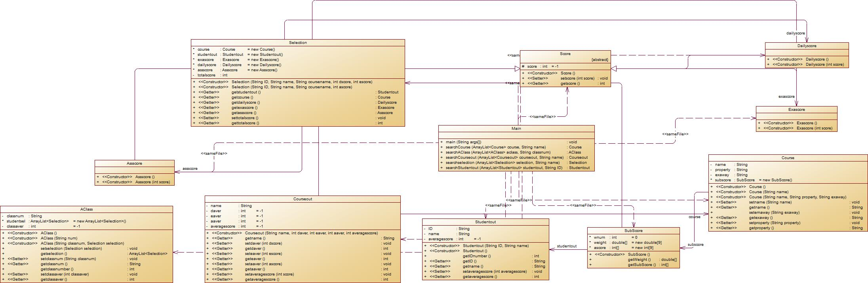The width and height of the screenshot is (868, 283).
Task: Select 'exascore' association label above Exascore class
Action: (786, 97)
